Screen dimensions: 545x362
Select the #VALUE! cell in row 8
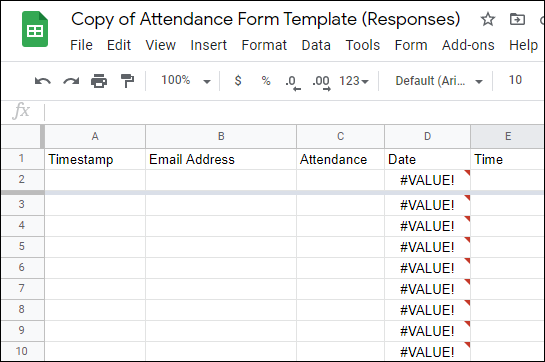coord(428,310)
